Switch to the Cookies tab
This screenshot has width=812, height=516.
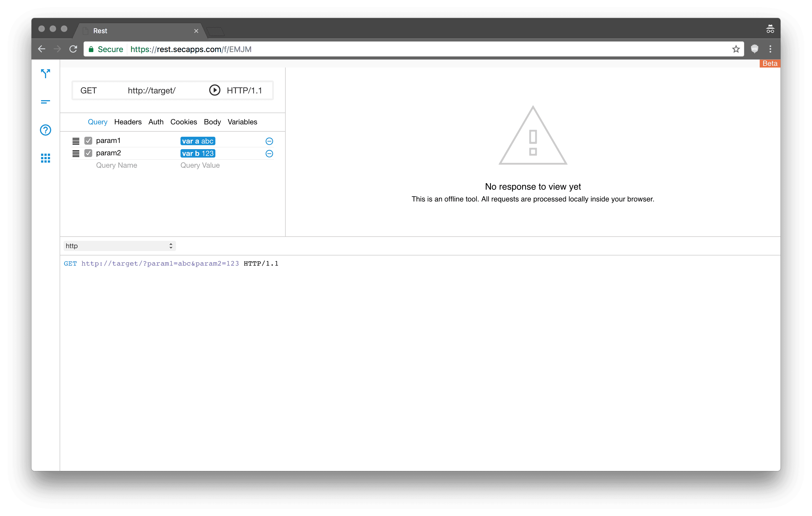click(183, 122)
